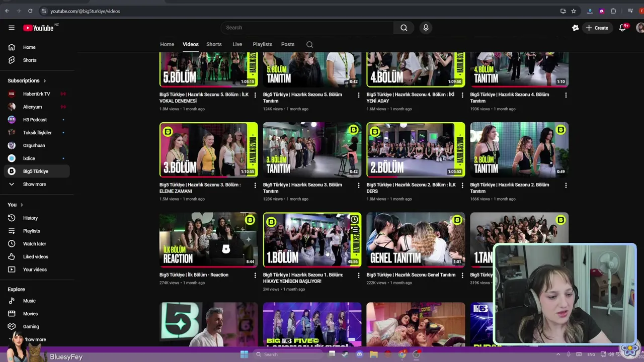Image resolution: width=644 pixels, height=362 pixels.
Task: Go back with browser back arrow
Action: [7, 11]
